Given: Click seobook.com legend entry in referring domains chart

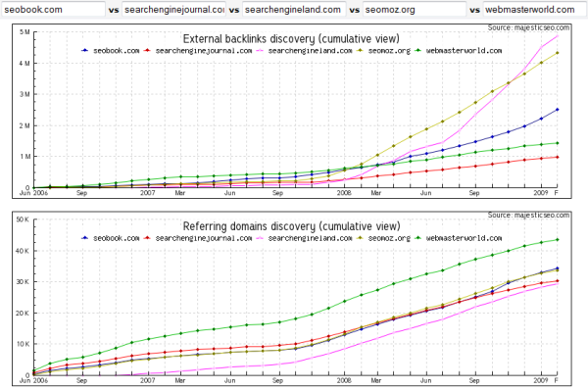Looking at the screenshot, I should coord(110,238).
